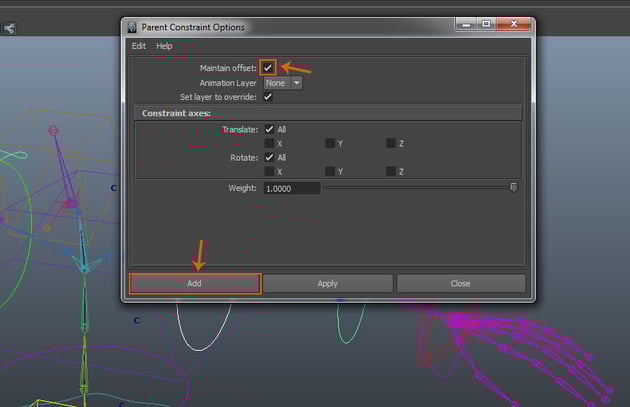The image size is (630, 407).
Task: Click the Close button
Action: point(460,284)
